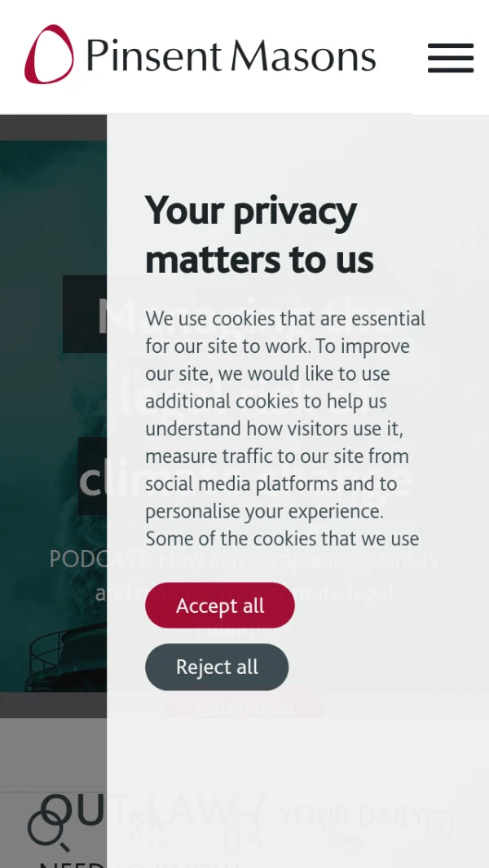Click the 'matters to us' heading line
489x868 pixels.
pos(259,260)
